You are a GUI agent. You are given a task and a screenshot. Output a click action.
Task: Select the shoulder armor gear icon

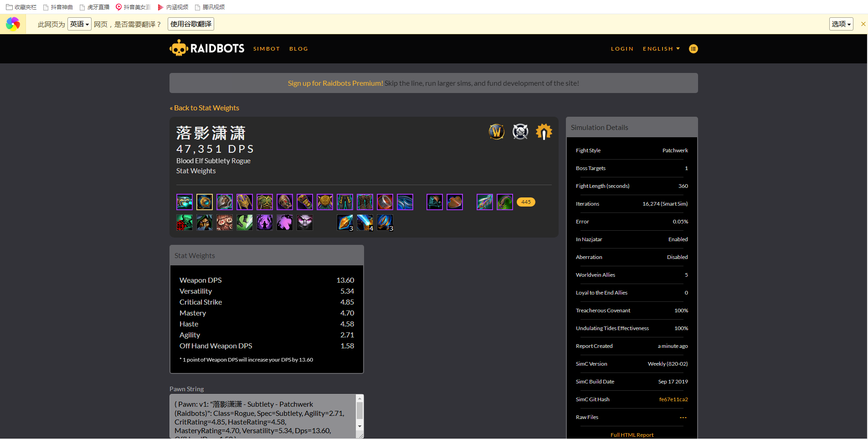[x=225, y=202]
